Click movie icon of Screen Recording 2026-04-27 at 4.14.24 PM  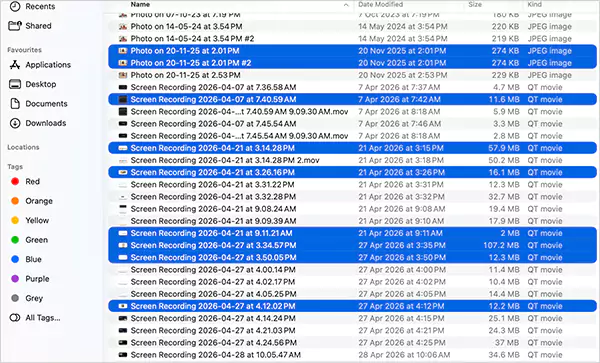(122, 318)
